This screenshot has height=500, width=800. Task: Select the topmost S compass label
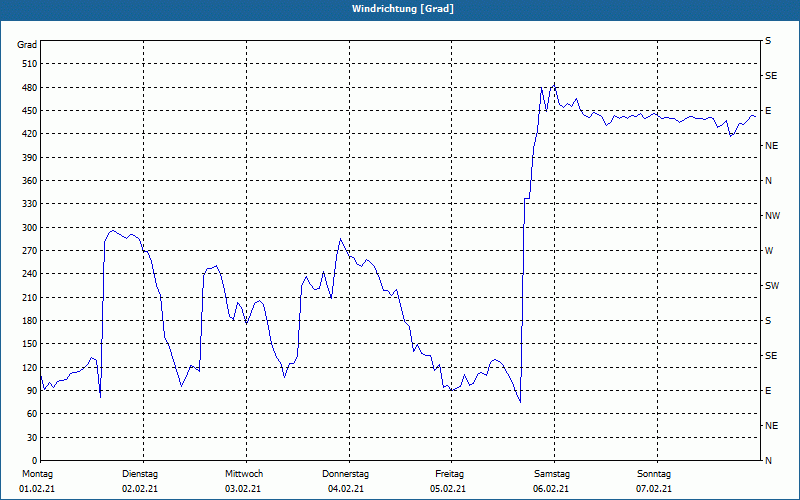pos(768,41)
